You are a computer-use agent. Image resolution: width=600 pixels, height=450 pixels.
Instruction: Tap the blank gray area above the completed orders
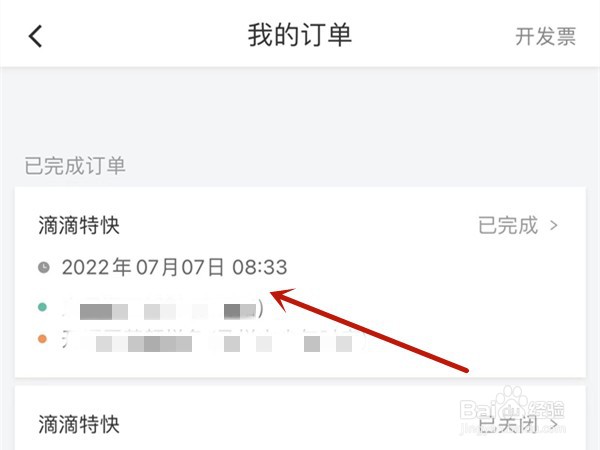300,111
